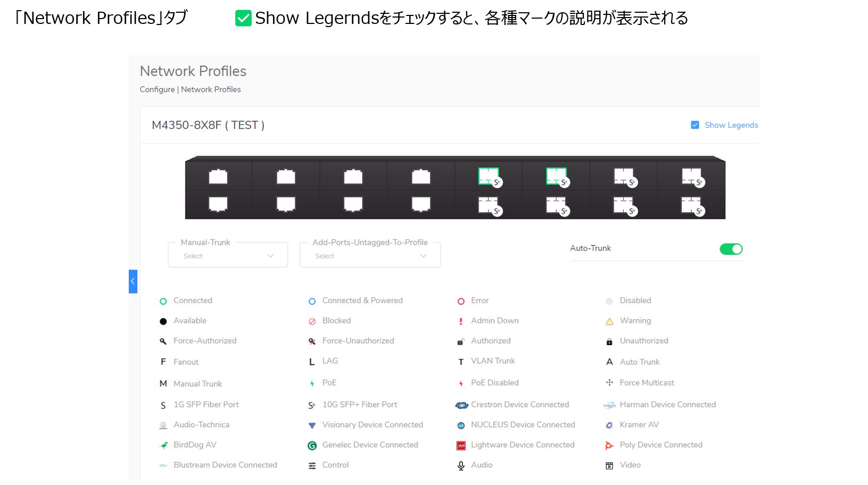This screenshot has width=868, height=485.
Task: Uncheck the Show Legends checkbox
Action: (695, 125)
